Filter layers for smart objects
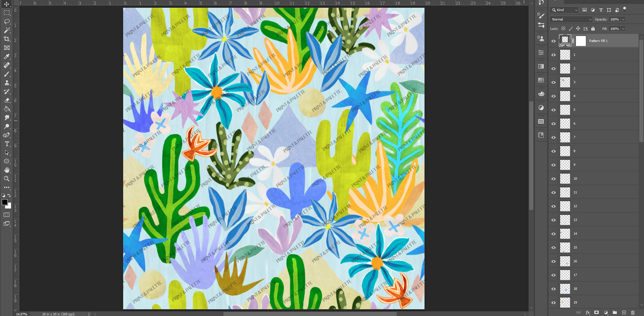Screen dimensions: 644x316 [617, 10]
